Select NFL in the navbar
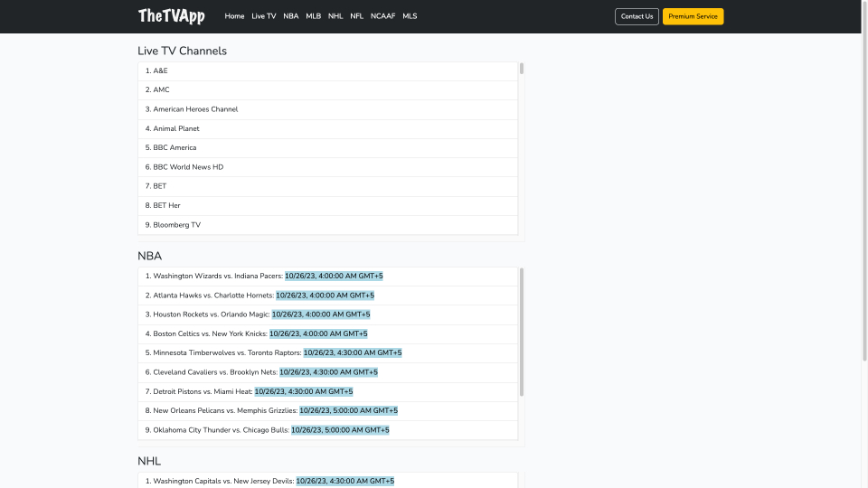 356,16
